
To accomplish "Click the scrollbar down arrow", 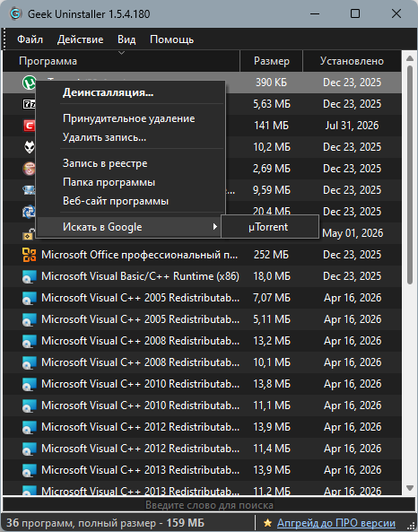I will (410, 488).
